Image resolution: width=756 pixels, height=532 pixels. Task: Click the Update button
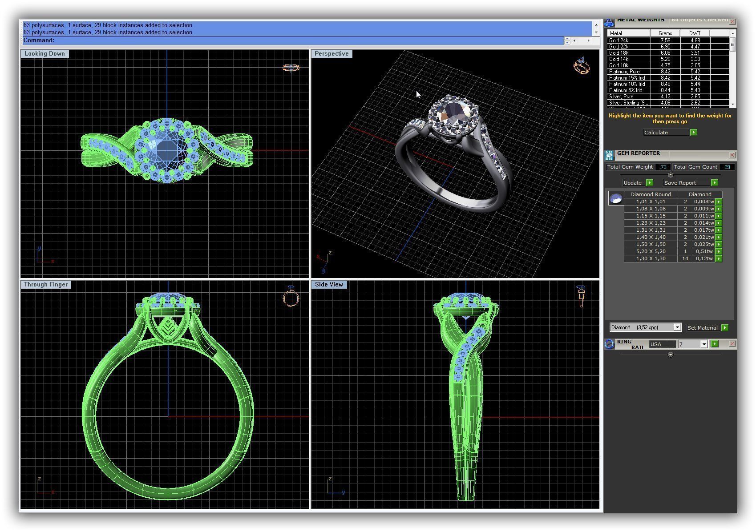coord(638,183)
